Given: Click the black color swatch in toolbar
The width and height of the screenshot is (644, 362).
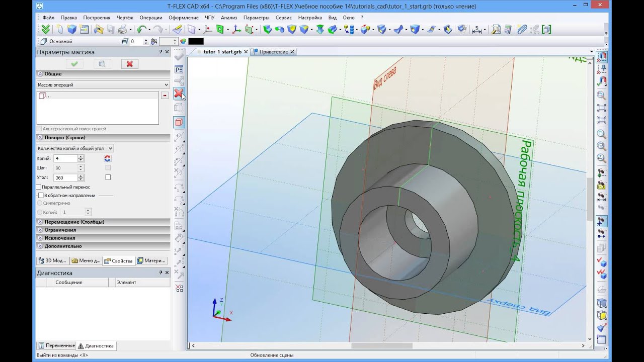Looking at the screenshot, I should tap(196, 41).
